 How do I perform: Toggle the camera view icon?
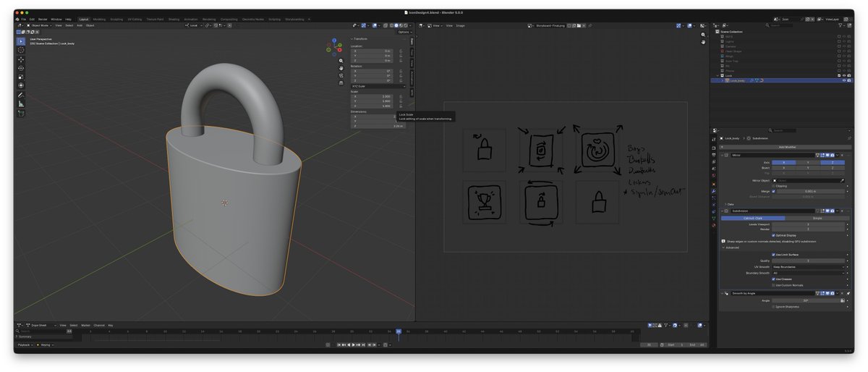click(x=341, y=75)
